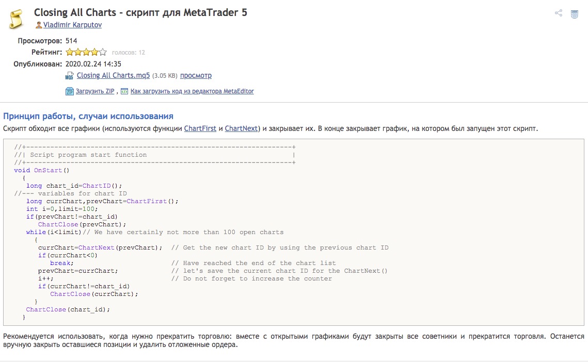Click the Closing All Charts page title
588x364 pixels.
(140, 12)
